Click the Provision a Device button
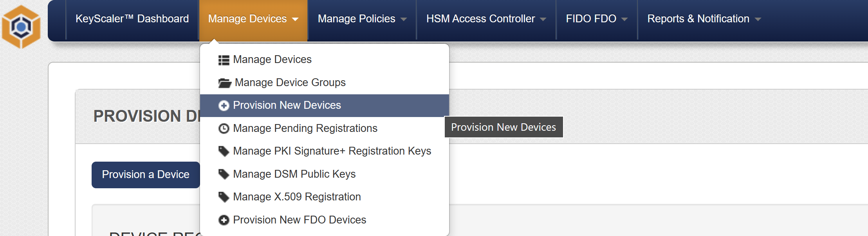Screen dimensions: 868x236 (146, 175)
